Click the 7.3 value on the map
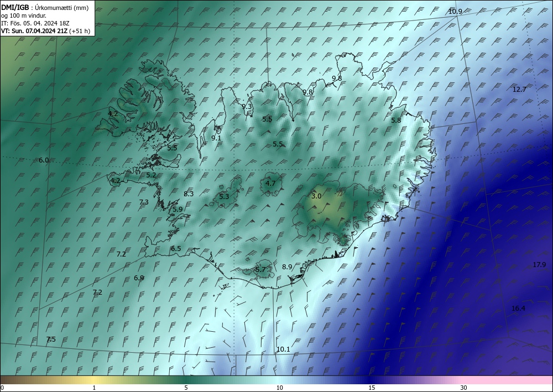The height and width of the screenshot is (392, 553). coord(144,202)
